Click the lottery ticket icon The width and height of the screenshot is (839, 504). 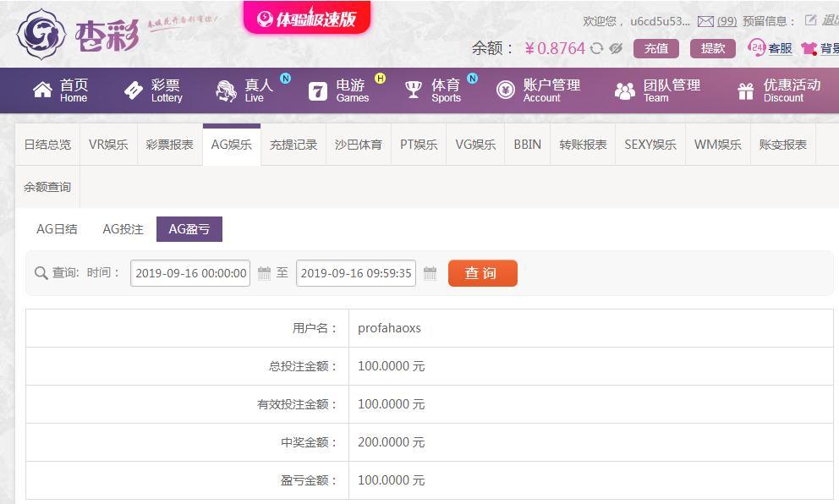(x=134, y=90)
